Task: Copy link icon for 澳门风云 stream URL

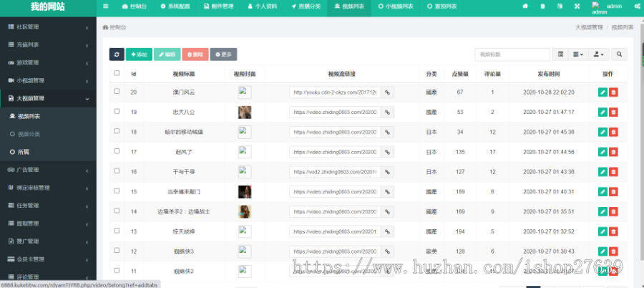Action: pos(387,92)
